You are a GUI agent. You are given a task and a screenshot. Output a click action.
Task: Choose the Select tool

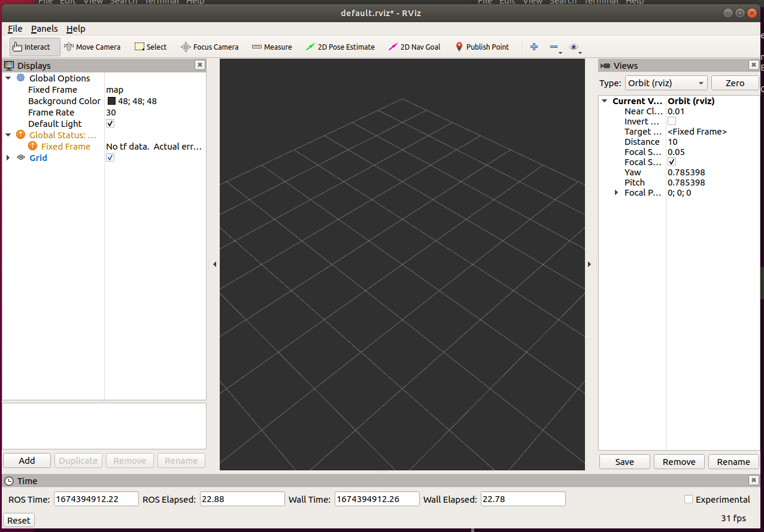coord(151,47)
